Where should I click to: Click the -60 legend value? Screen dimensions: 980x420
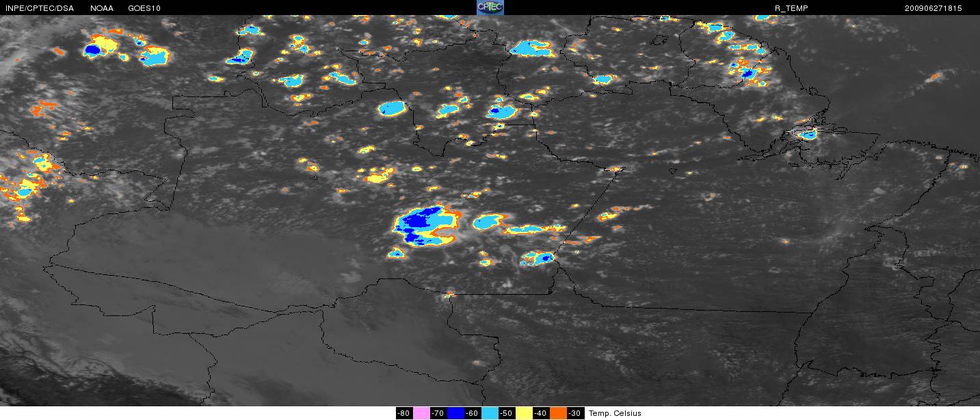click(x=473, y=413)
